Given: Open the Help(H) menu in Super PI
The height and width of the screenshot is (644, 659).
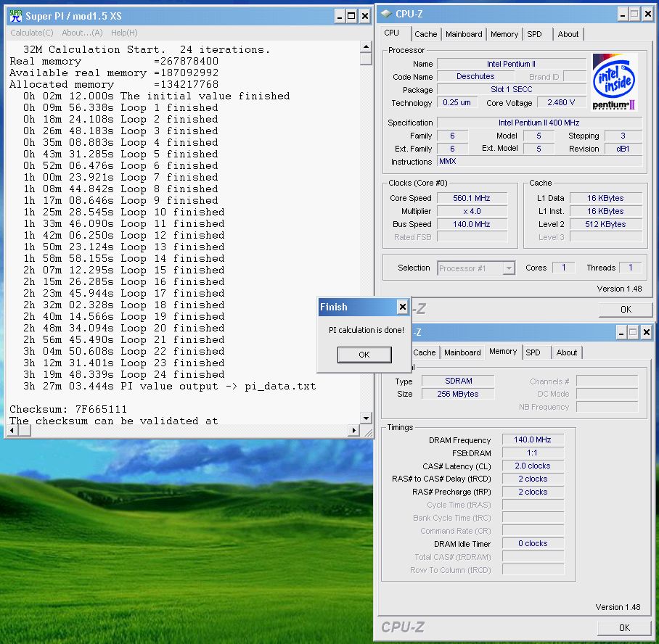Looking at the screenshot, I should tap(124, 33).
